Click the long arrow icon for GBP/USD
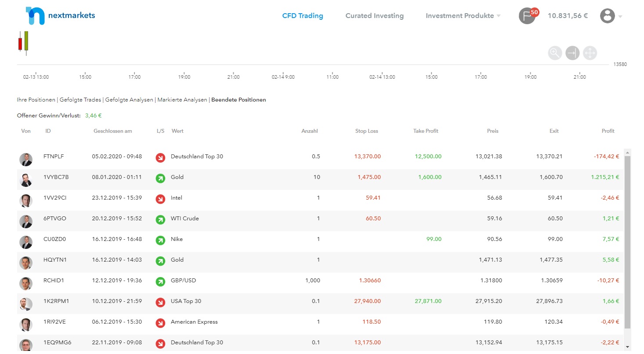Screen dimensions: 644x354 160,282
